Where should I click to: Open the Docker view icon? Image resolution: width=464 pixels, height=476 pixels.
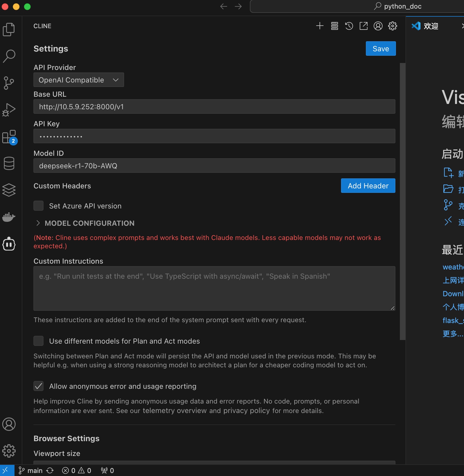click(x=9, y=217)
